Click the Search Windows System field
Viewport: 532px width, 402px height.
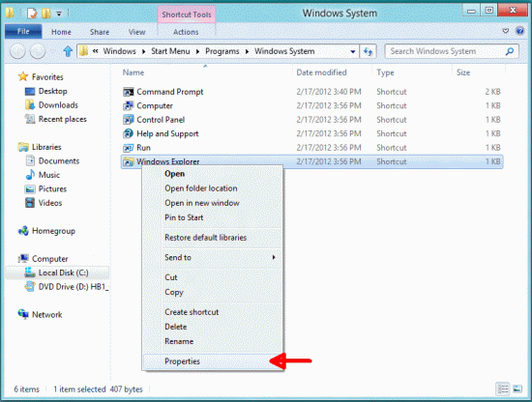[452, 51]
